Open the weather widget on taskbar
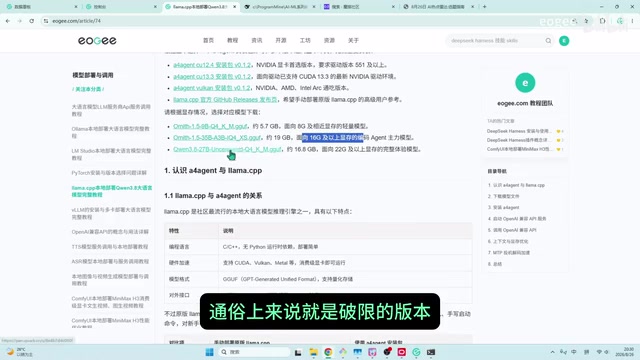The height and width of the screenshot is (360, 640). pyautogui.click(x=20, y=352)
